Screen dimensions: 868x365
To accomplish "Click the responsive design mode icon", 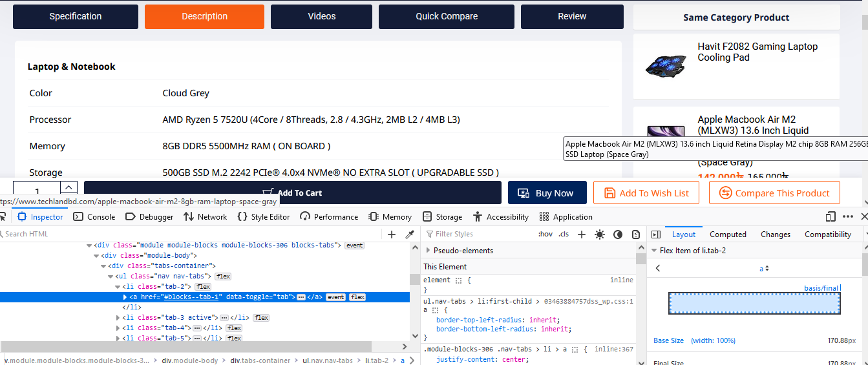I will coord(831,216).
